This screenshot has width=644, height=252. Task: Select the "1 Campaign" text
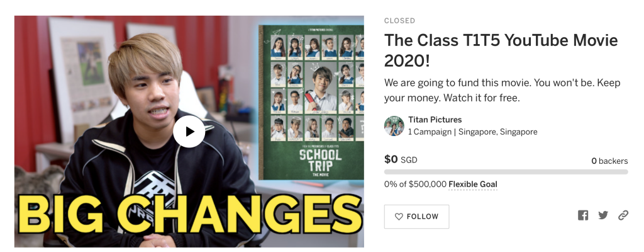pos(431,132)
